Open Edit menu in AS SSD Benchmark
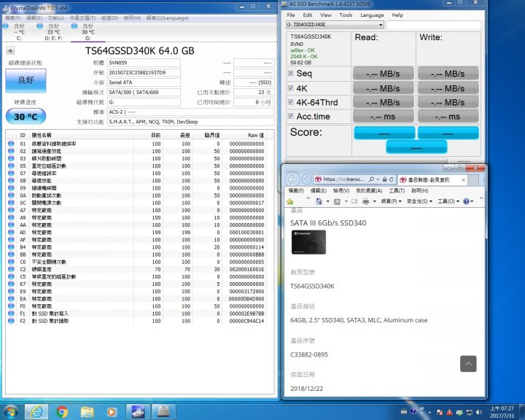525x420 pixels. [x=308, y=15]
